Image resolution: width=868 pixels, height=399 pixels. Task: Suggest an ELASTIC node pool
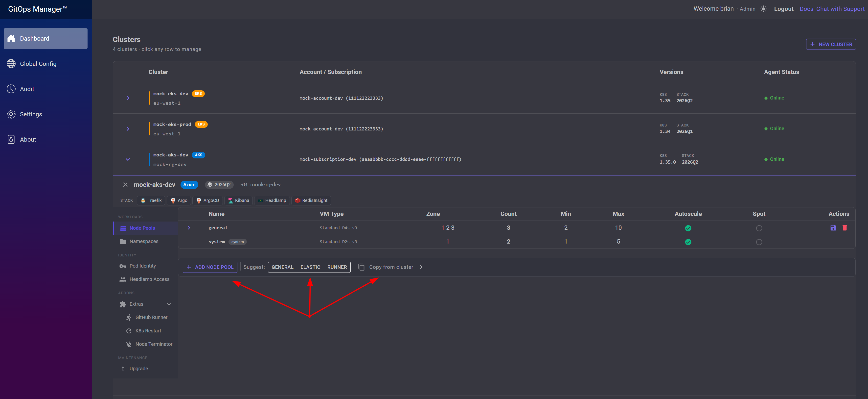(310, 267)
